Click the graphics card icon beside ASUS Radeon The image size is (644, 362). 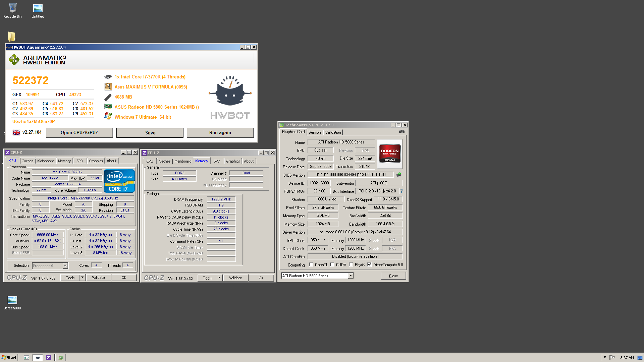click(x=108, y=107)
